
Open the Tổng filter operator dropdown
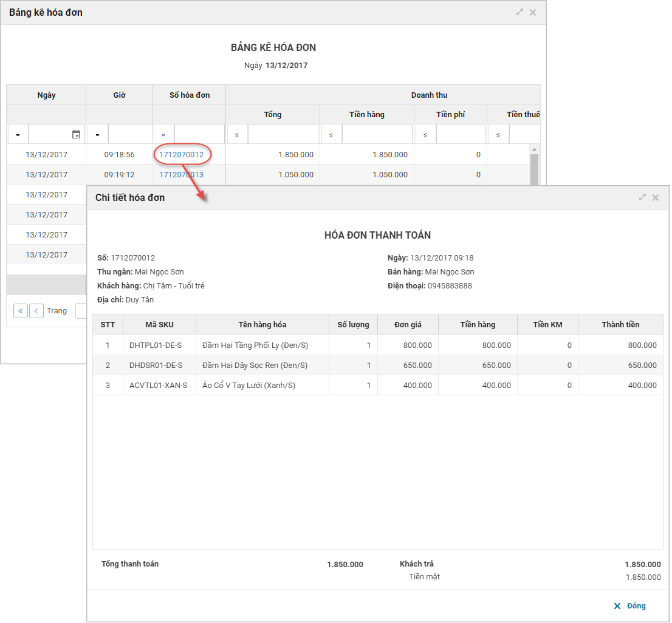(x=237, y=135)
